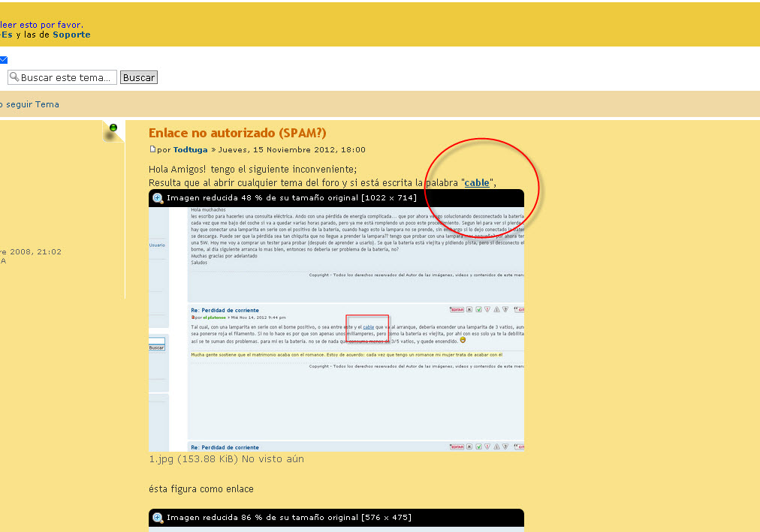Image resolution: width=760 pixels, height=532 pixels.
Task: Focus the 'Buscar este tema' search field
Action: click(62, 77)
